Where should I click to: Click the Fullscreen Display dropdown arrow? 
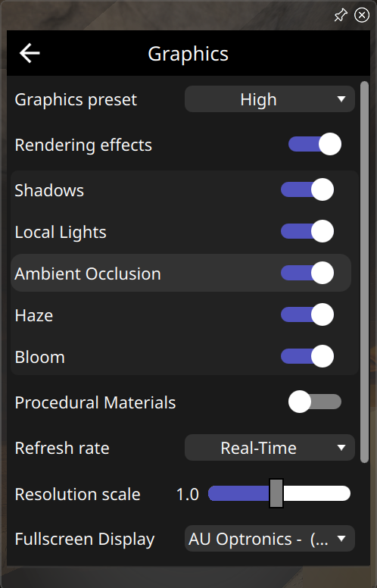tap(341, 539)
